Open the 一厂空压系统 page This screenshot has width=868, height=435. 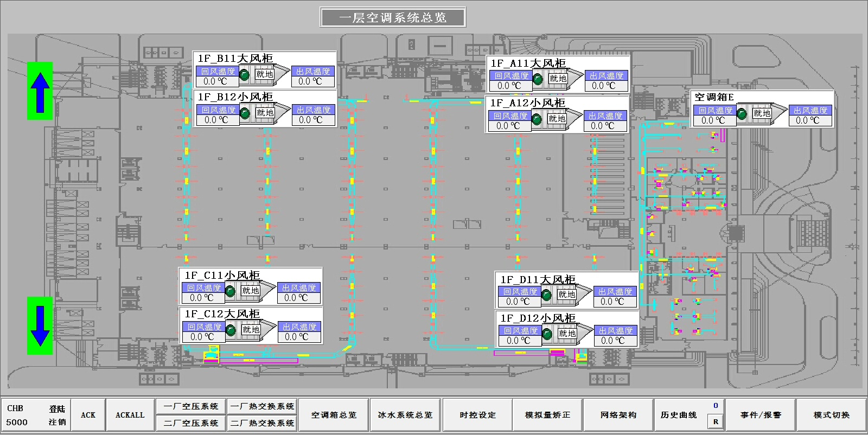pyautogui.click(x=191, y=406)
